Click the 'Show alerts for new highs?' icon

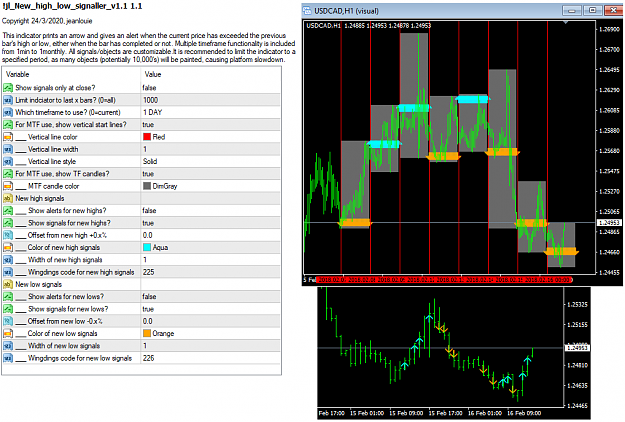(x=8, y=210)
